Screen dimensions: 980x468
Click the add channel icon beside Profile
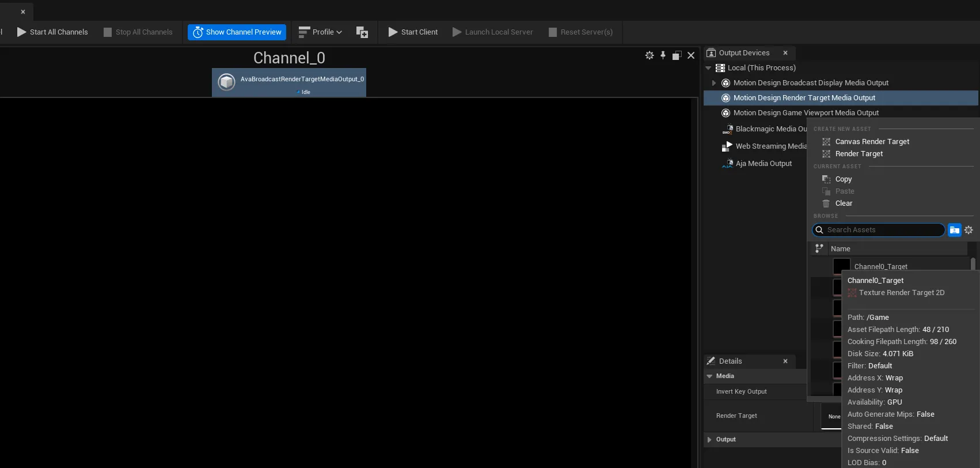pos(362,32)
